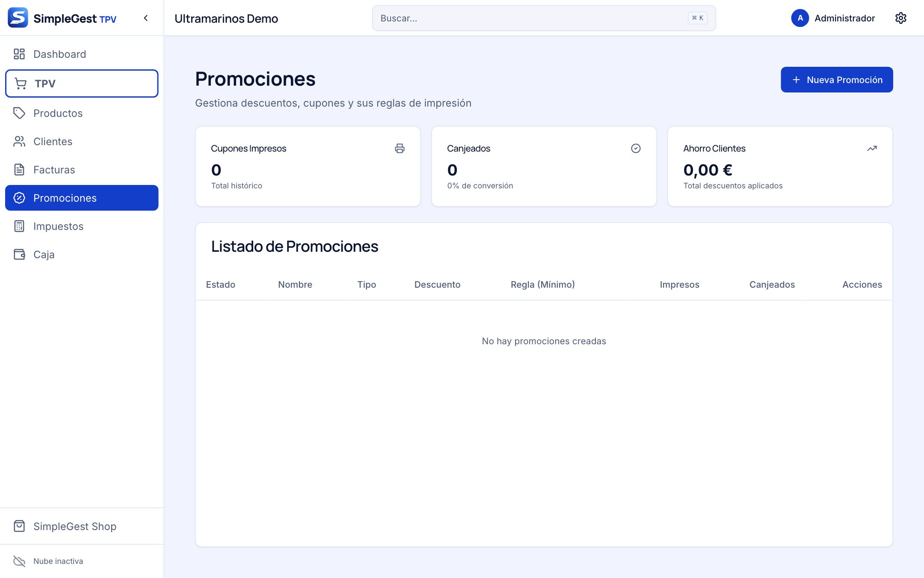Click the check-circle icon in Canjeados card
Screen dimensions: 924x578
636,148
